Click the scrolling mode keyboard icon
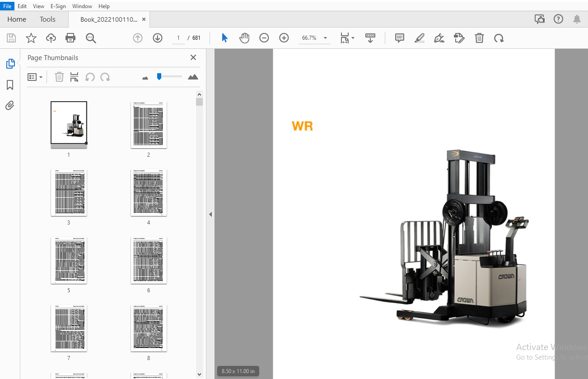 click(370, 38)
